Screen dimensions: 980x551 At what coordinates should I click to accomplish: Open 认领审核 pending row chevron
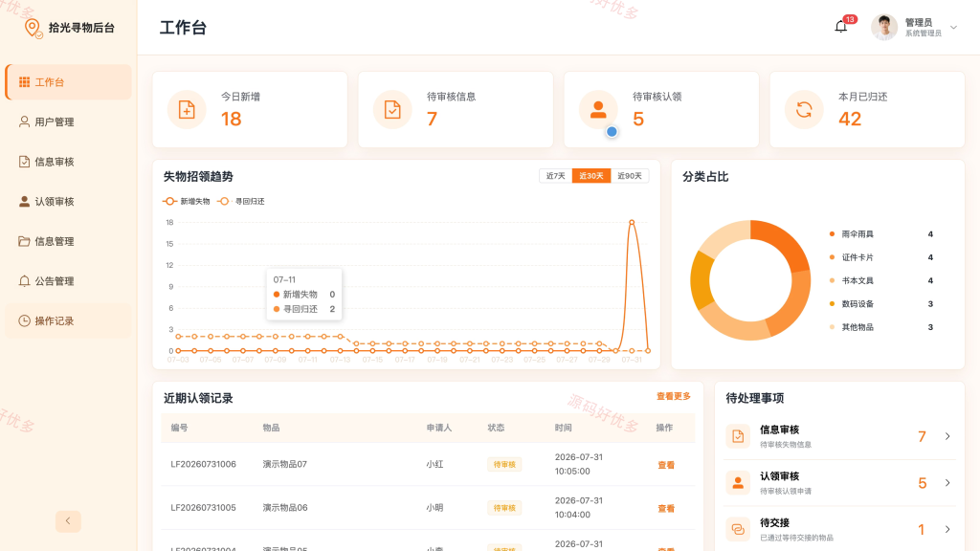[x=947, y=483]
